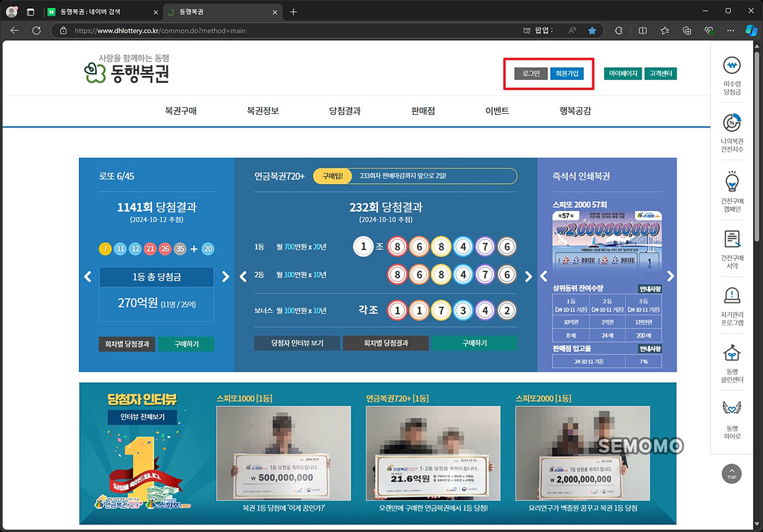Click the favorite star in address bar
Viewport: 763px width, 532px height.
592,31
